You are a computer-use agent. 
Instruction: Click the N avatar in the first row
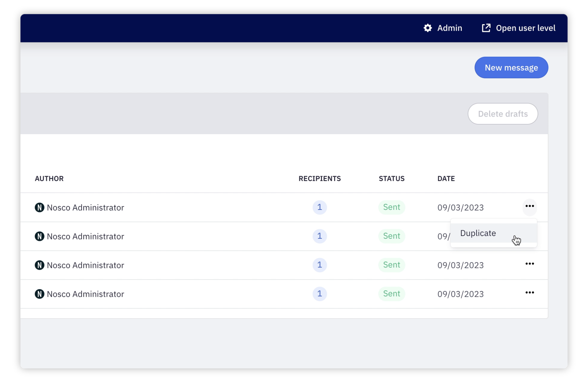(x=39, y=207)
